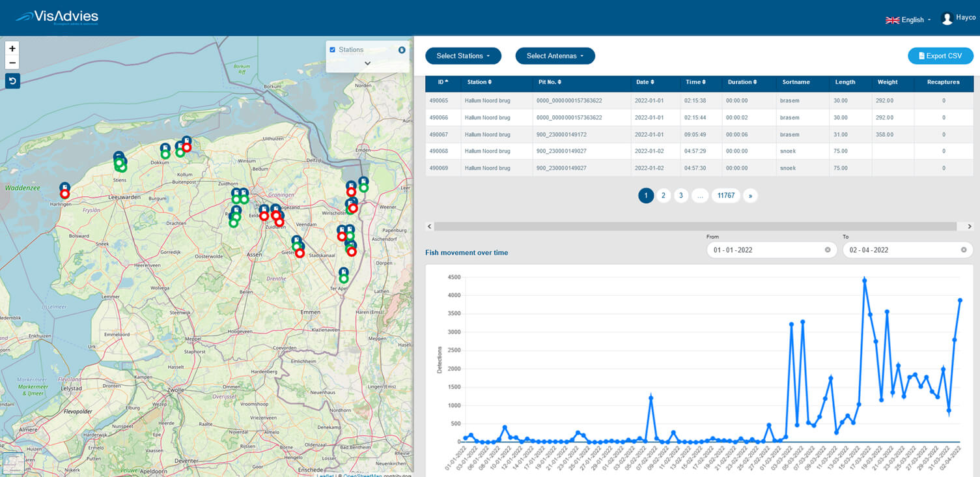980x477 pixels.
Task: Go to page 2 of the table
Action: pos(664,195)
